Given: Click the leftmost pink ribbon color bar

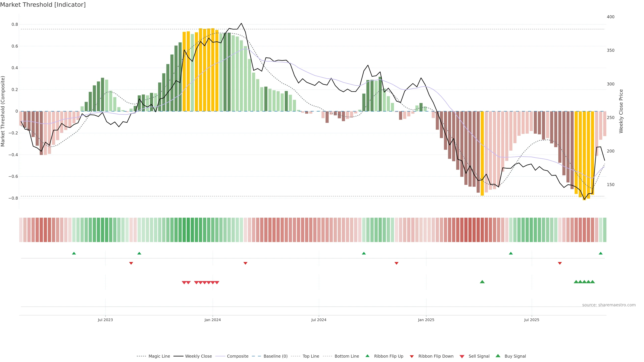Looking at the screenshot, I should [21, 230].
